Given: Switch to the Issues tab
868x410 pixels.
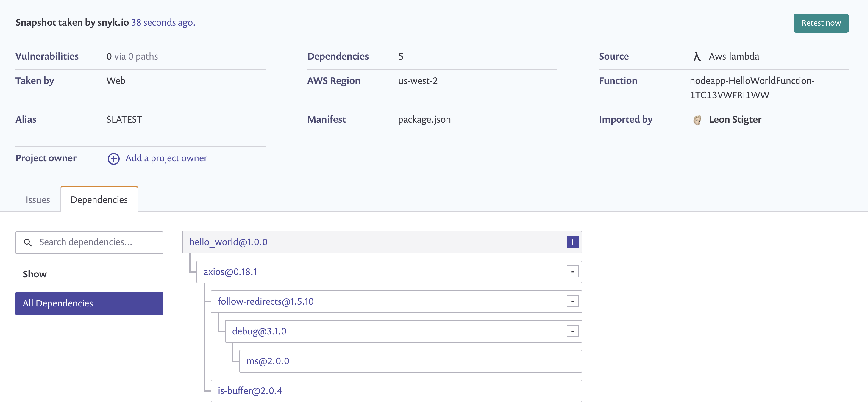Looking at the screenshot, I should tap(38, 199).
